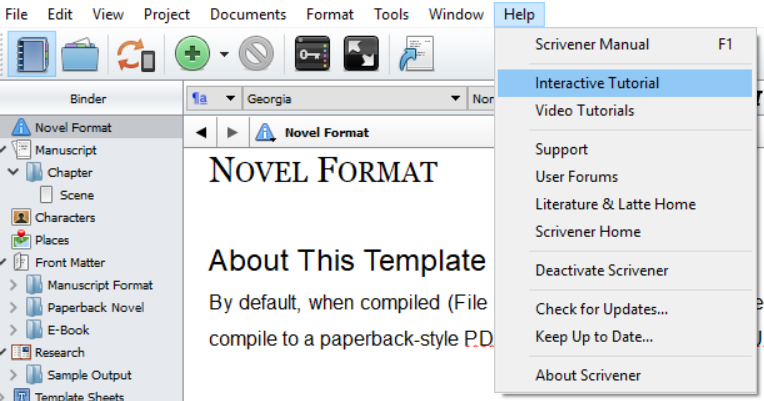The width and height of the screenshot is (764, 401).
Task: Click the Places map pin icon
Action: click(x=21, y=239)
